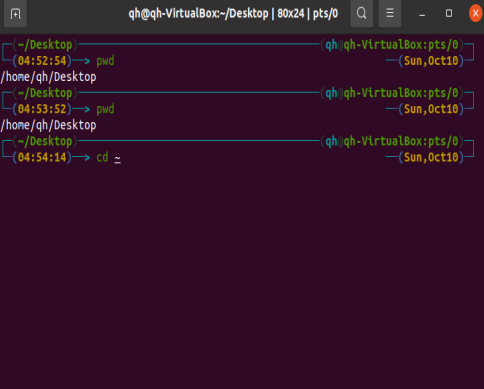Viewport: 484px width, 389px height.
Task: Click Sun,Oct10 date beside 04:53:52
Action: pos(431,109)
